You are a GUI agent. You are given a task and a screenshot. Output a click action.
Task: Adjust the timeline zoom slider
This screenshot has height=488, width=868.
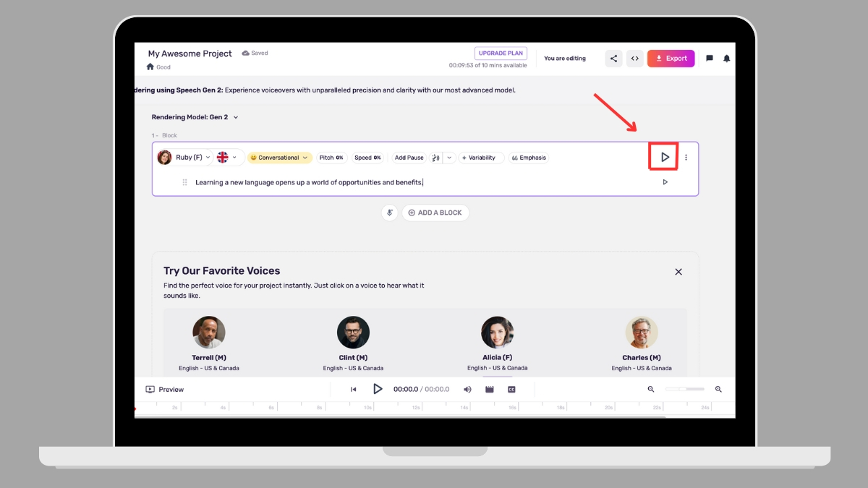684,389
